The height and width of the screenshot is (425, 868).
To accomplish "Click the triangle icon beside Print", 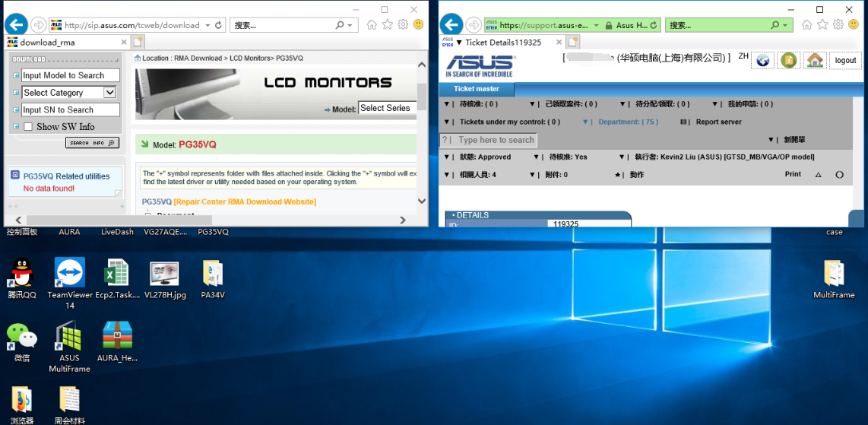I will 818,175.
